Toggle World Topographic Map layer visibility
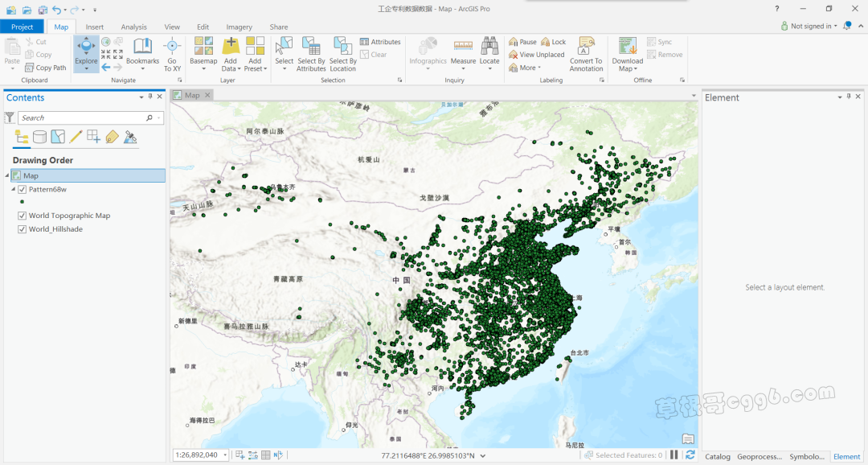Image resolution: width=868 pixels, height=465 pixels. (x=23, y=216)
